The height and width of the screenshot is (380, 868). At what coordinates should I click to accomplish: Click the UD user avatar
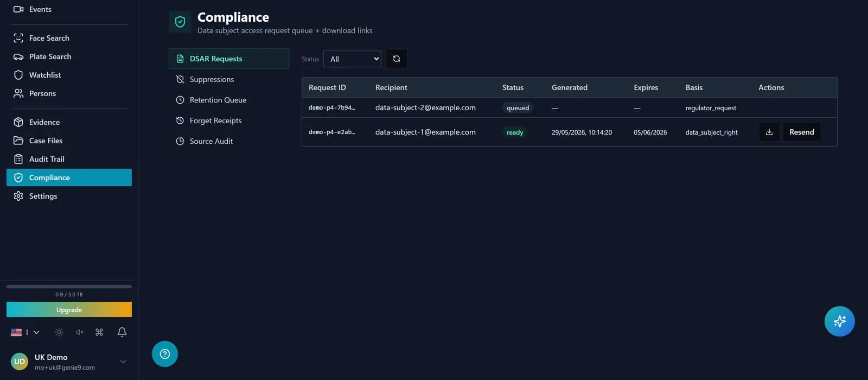point(20,362)
